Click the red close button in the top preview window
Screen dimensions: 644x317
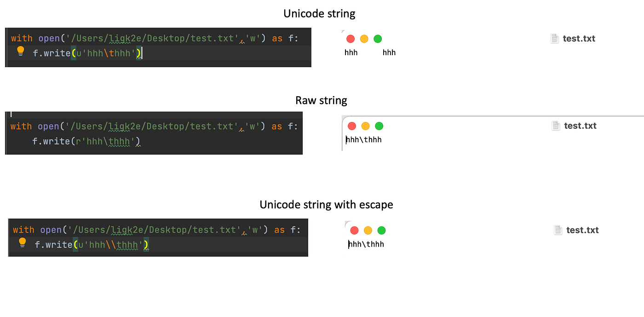[x=351, y=39]
